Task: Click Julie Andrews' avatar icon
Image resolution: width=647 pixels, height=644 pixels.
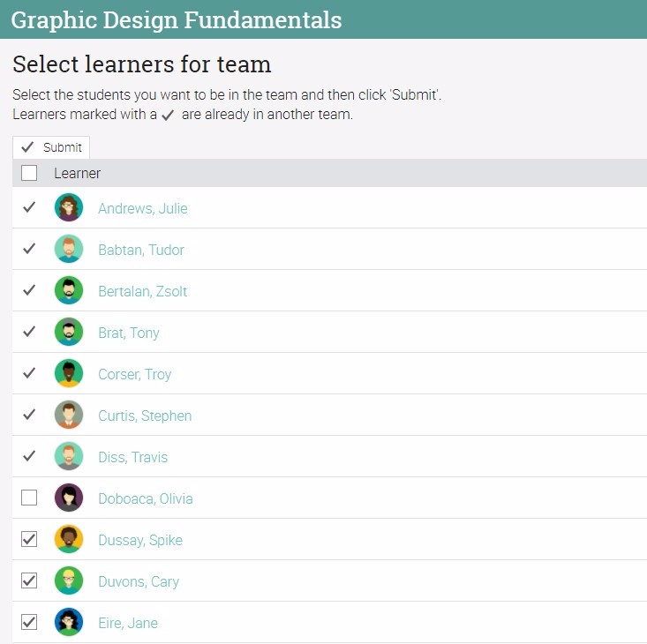Action: tap(69, 208)
